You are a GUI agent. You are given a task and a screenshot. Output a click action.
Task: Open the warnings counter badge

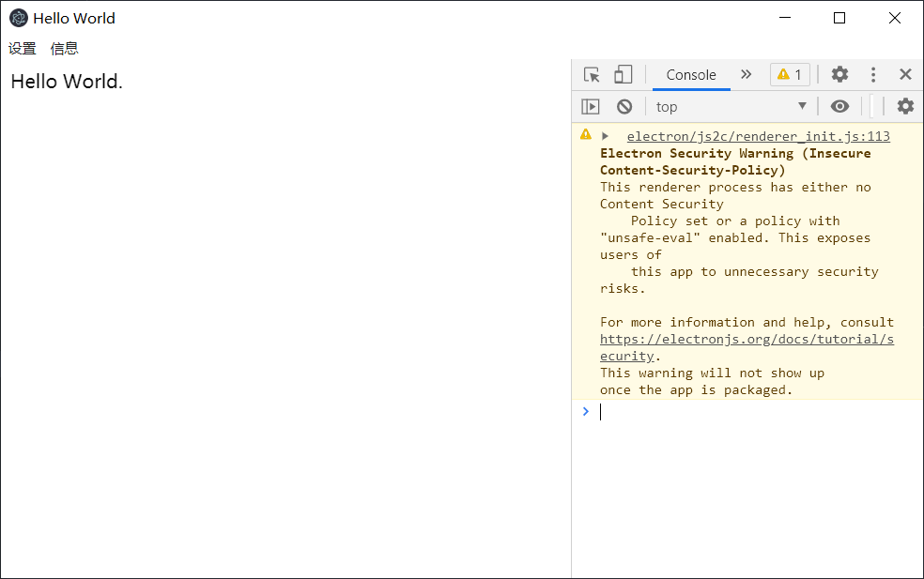coord(790,75)
